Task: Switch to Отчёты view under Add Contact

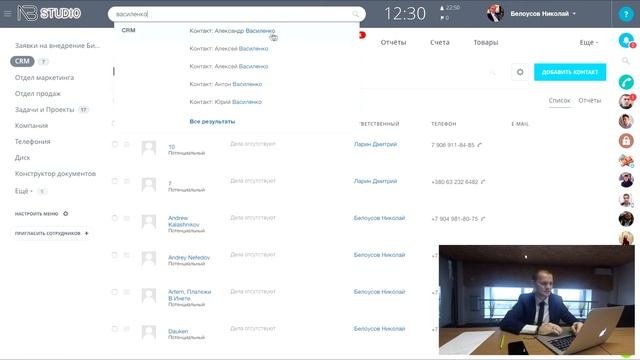Action: point(589,100)
